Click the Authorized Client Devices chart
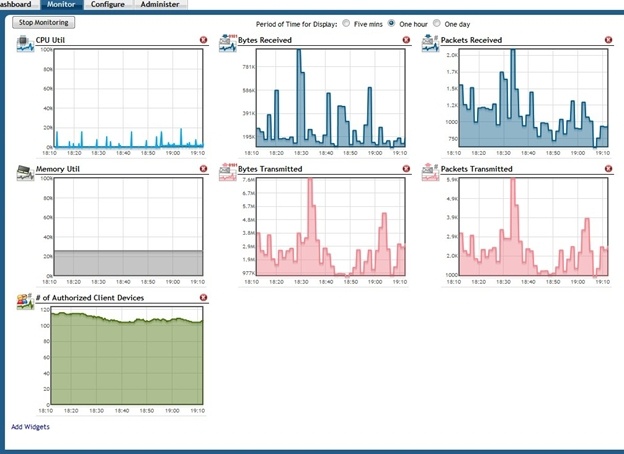The image size is (624, 454). [127, 356]
